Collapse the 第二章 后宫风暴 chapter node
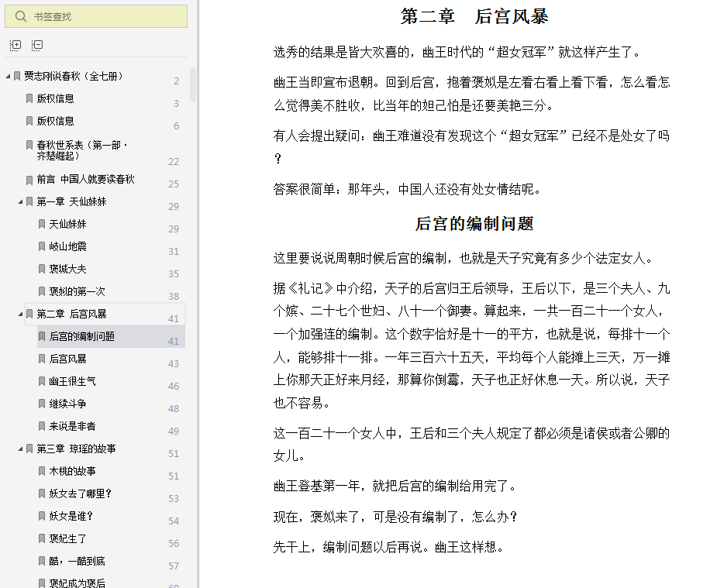Viewport: 710px width, 588px height. tap(20, 314)
